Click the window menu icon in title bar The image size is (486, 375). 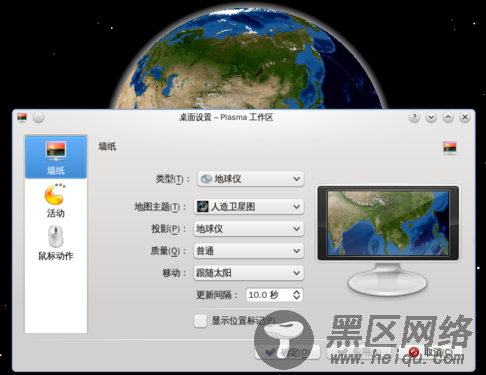pos(22,117)
